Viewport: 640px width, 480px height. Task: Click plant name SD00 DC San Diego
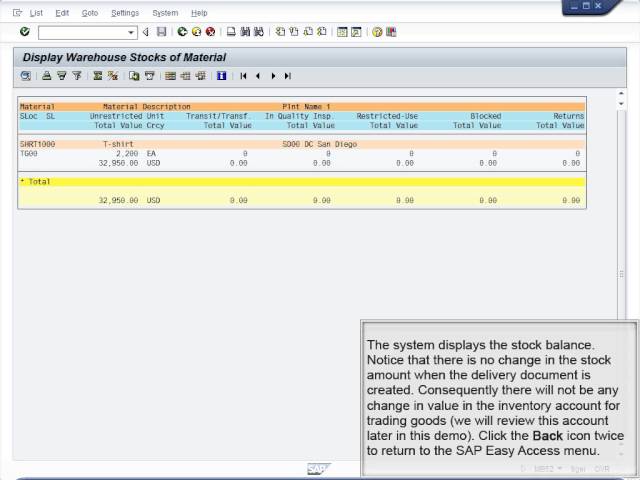point(320,144)
